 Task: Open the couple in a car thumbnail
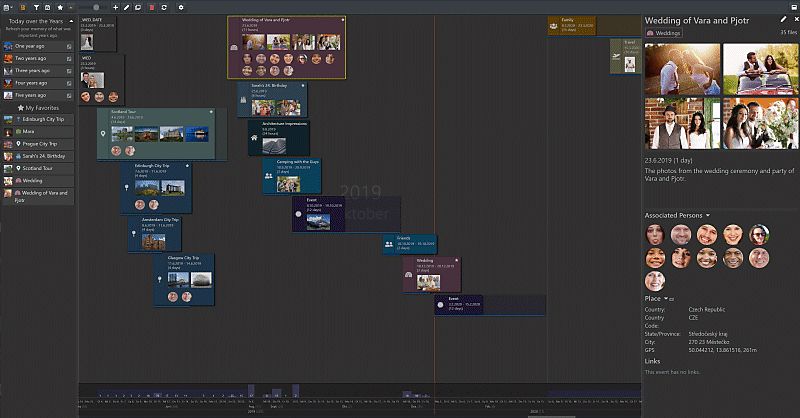click(761, 69)
